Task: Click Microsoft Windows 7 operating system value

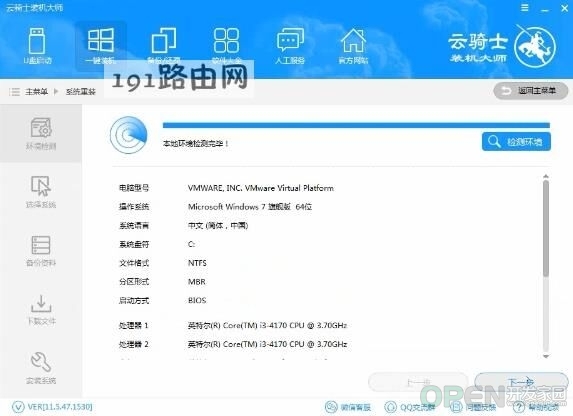Action: click(250, 207)
